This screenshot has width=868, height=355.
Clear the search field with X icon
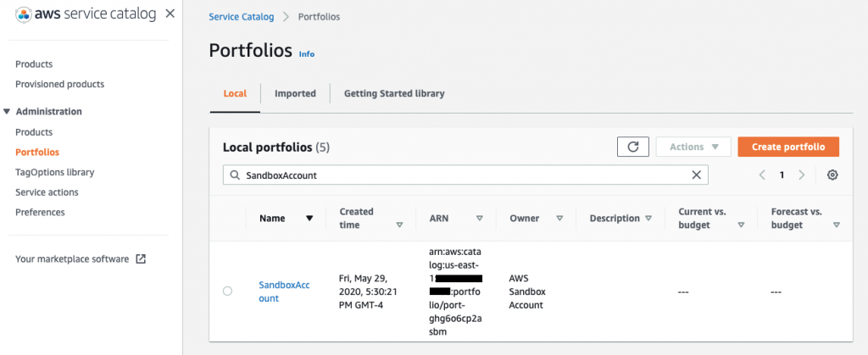(697, 175)
